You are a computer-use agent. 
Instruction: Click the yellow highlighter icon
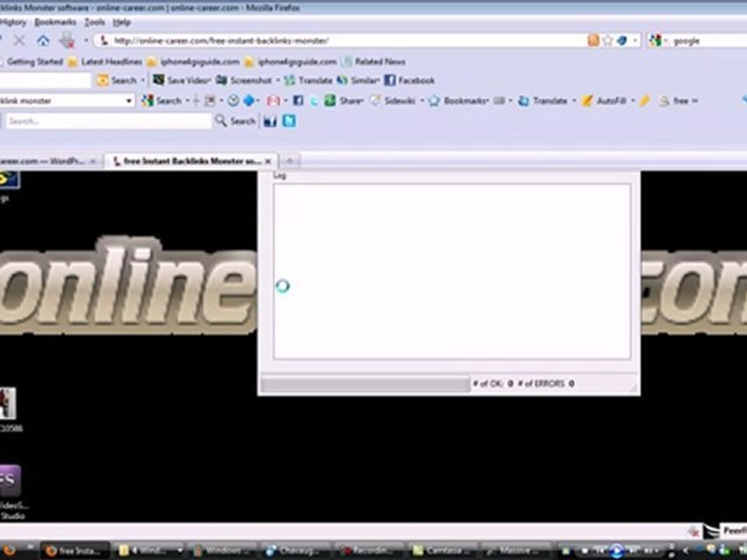pyautogui.click(x=644, y=100)
